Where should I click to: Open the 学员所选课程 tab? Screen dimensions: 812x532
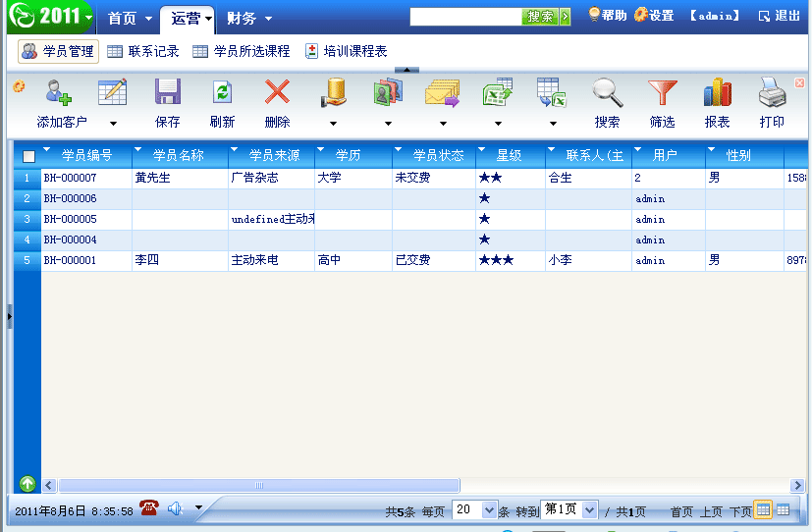242,51
